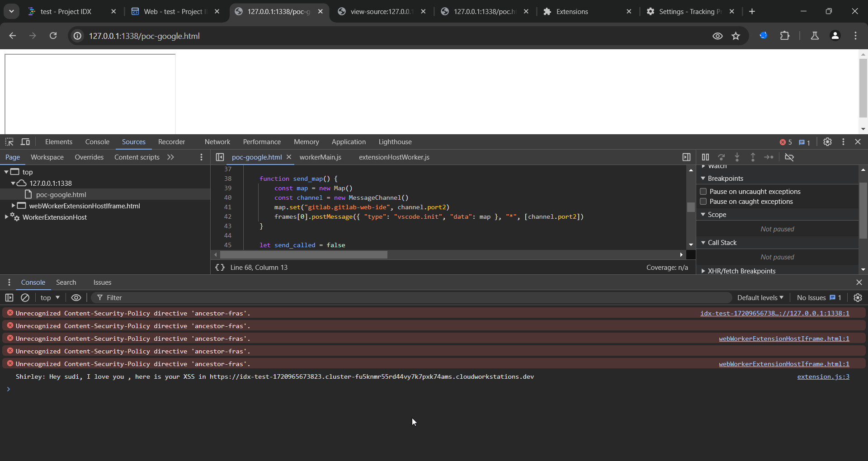Viewport: 868px width, 461px height.
Task: Open the Chrome Labs flask icon
Action: 815,36
